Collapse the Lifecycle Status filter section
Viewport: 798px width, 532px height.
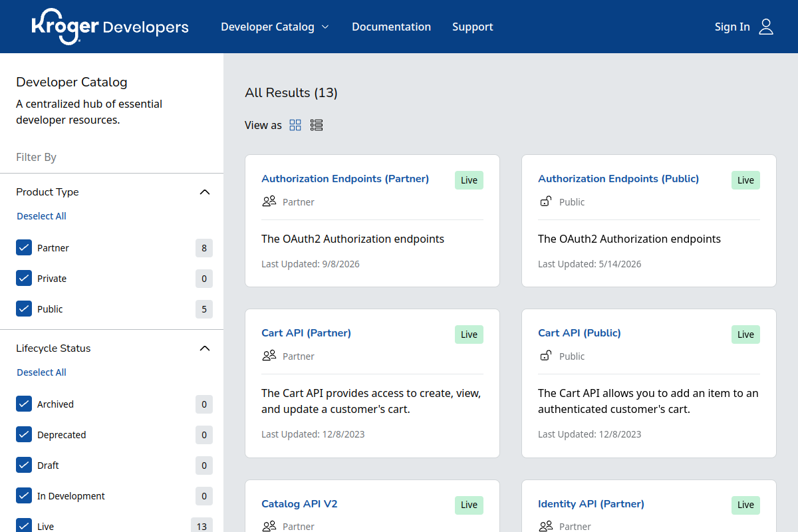point(205,348)
